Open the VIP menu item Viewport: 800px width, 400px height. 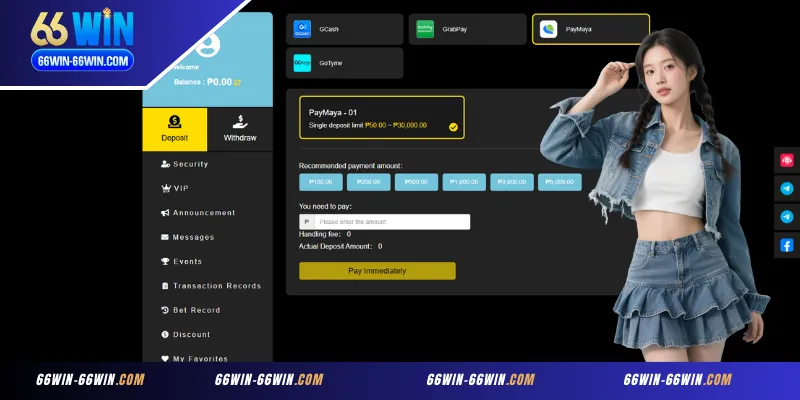click(207, 189)
